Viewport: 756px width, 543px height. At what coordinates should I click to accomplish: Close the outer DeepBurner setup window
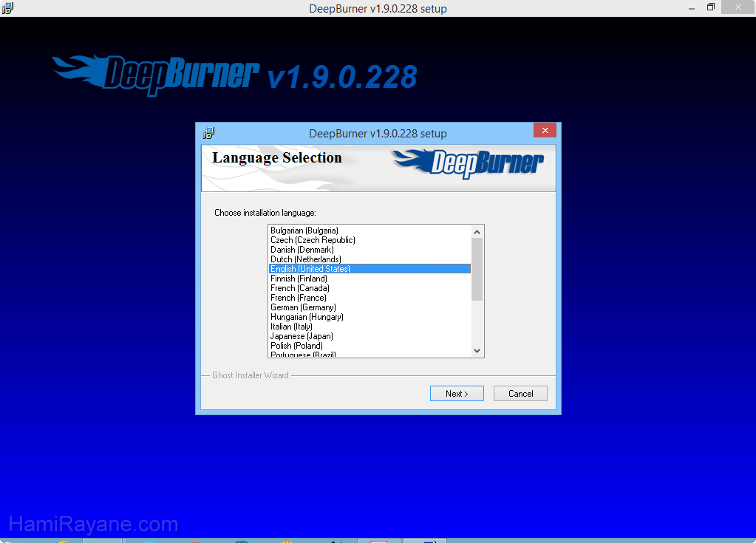point(738,7)
